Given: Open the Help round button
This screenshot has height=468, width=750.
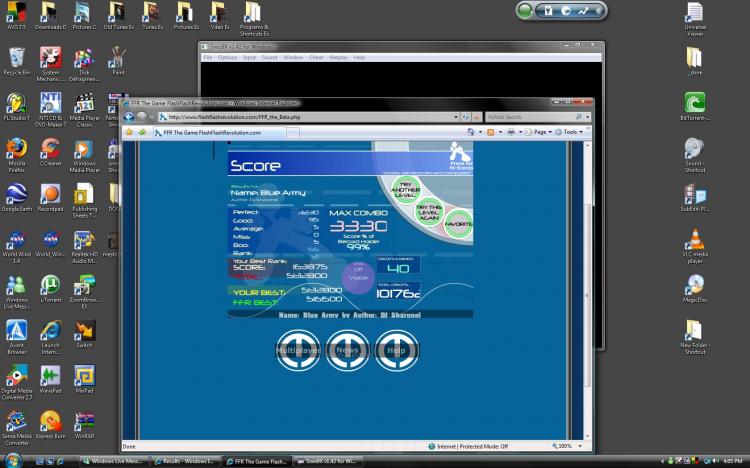Looking at the screenshot, I should (396, 350).
